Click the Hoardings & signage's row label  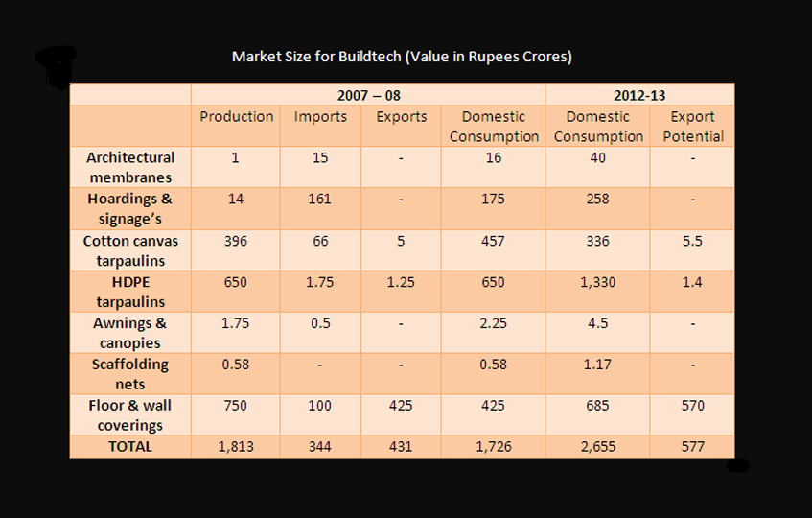pos(130,208)
